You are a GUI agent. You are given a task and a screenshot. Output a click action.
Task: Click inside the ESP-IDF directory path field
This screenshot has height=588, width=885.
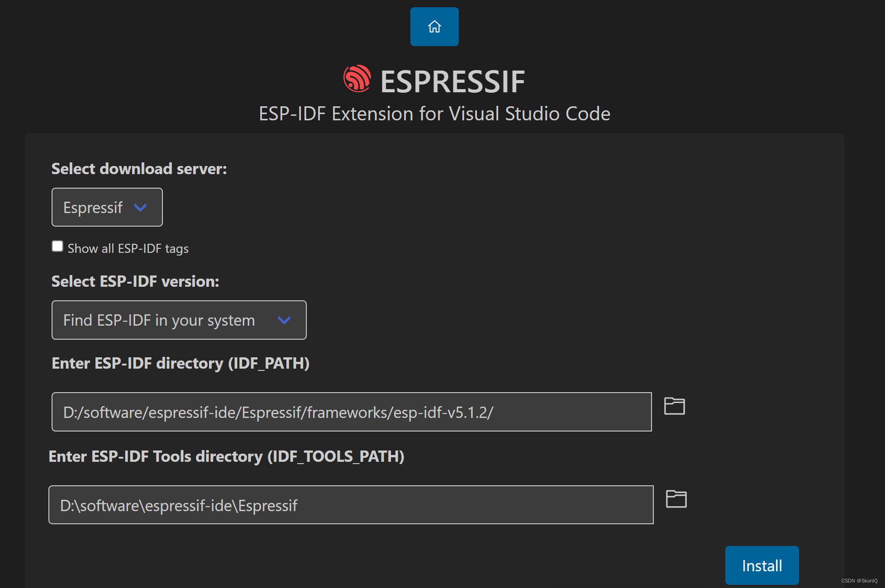point(352,412)
